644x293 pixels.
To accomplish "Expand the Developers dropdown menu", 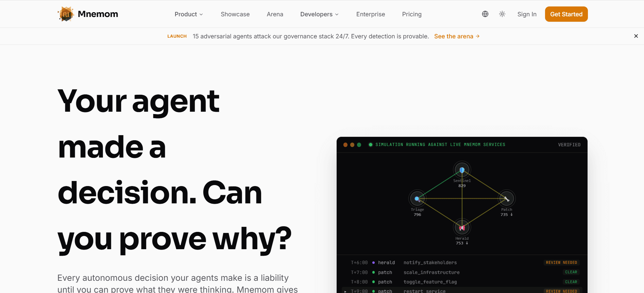I will tap(319, 14).
